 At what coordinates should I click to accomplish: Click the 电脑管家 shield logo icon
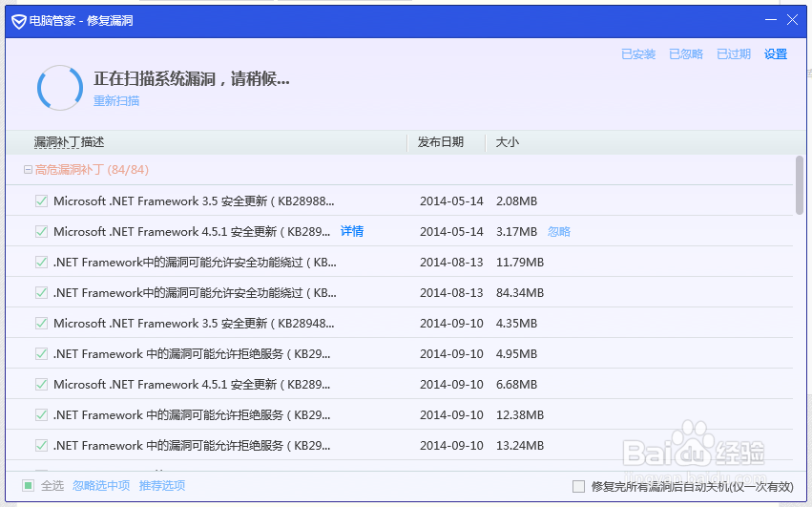(19, 21)
